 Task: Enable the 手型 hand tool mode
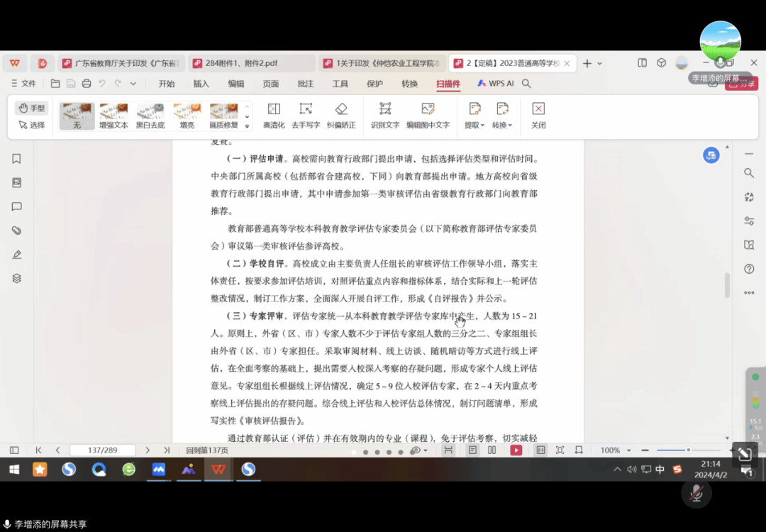pyautogui.click(x=32, y=108)
